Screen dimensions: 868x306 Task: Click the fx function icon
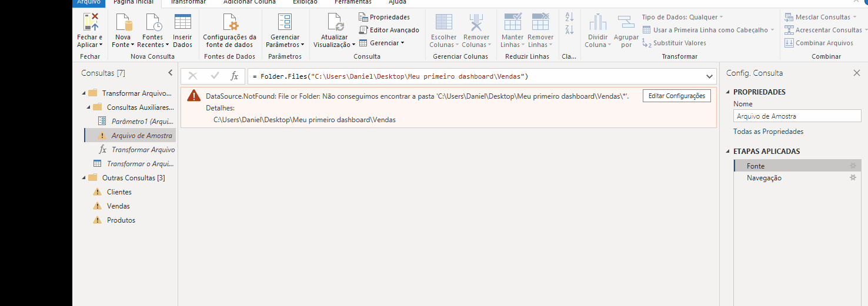pos(234,76)
